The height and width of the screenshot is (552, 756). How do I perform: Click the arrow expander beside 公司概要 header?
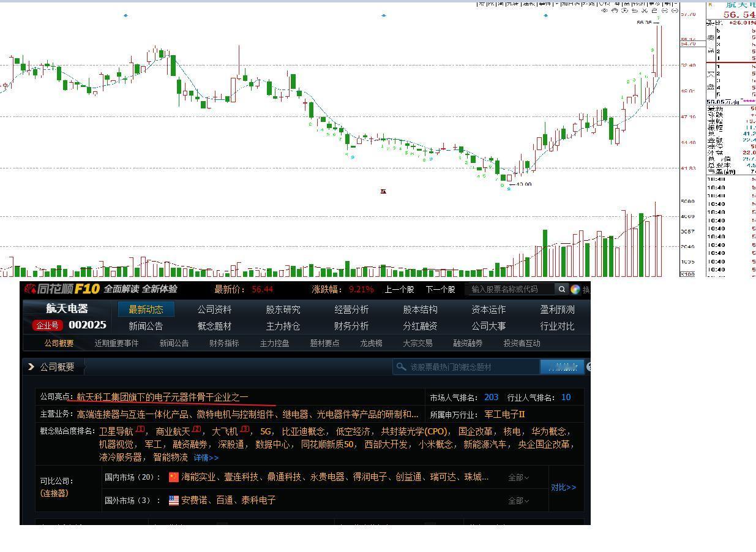[x=31, y=366]
